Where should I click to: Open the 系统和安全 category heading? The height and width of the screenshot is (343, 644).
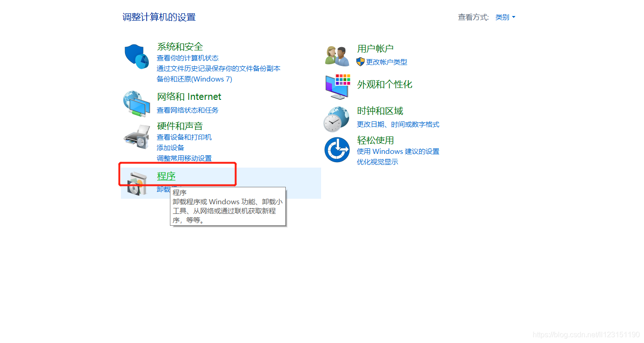180,47
